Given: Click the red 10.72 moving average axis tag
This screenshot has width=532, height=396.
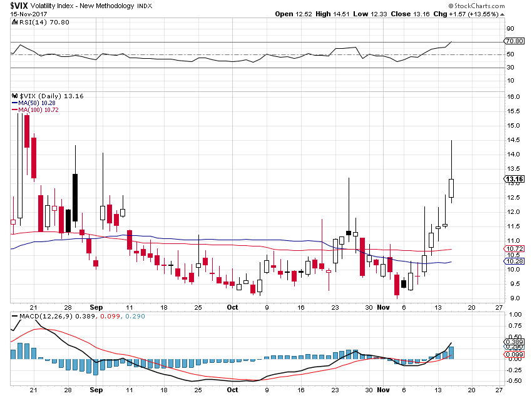Looking at the screenshot, I should tap(515, 249).
